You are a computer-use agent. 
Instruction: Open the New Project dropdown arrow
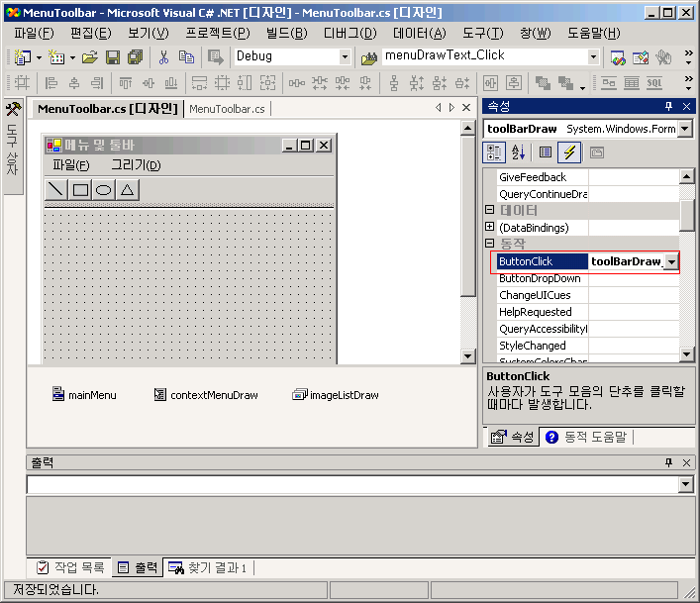(39, 57)
